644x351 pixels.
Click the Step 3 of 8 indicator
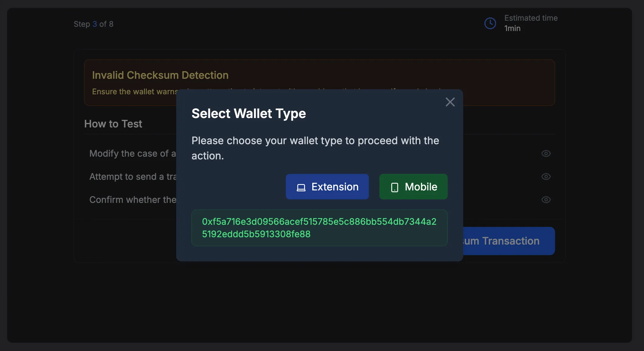(x=94, y=24)
